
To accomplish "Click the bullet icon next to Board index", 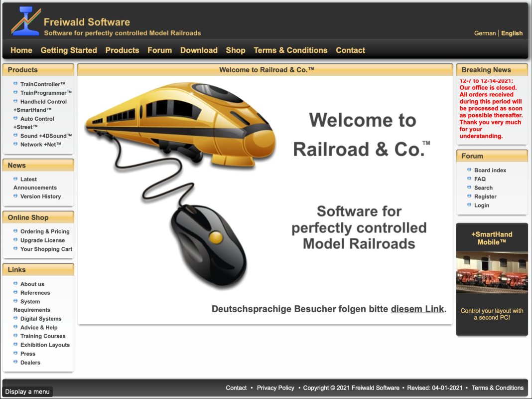I will [469, 170].
